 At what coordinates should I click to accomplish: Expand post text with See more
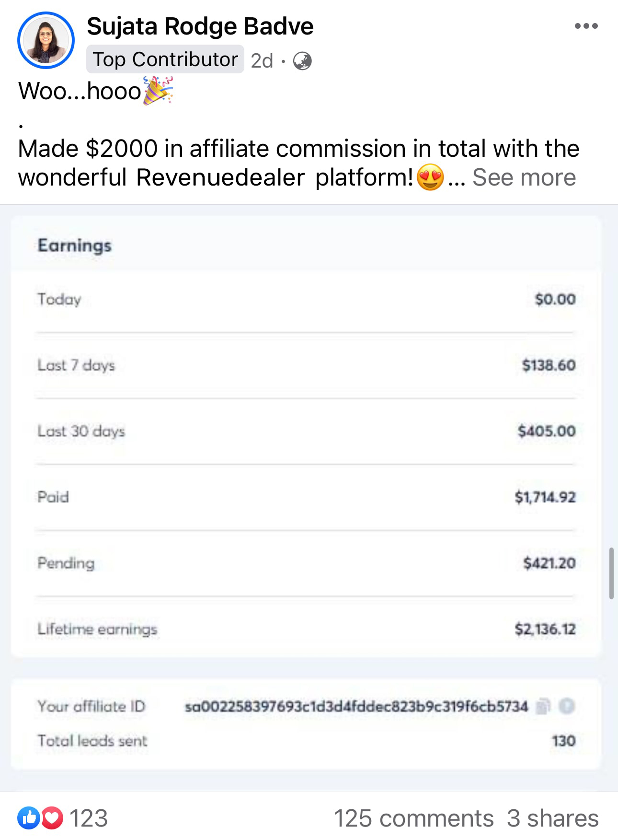(524, 177)
